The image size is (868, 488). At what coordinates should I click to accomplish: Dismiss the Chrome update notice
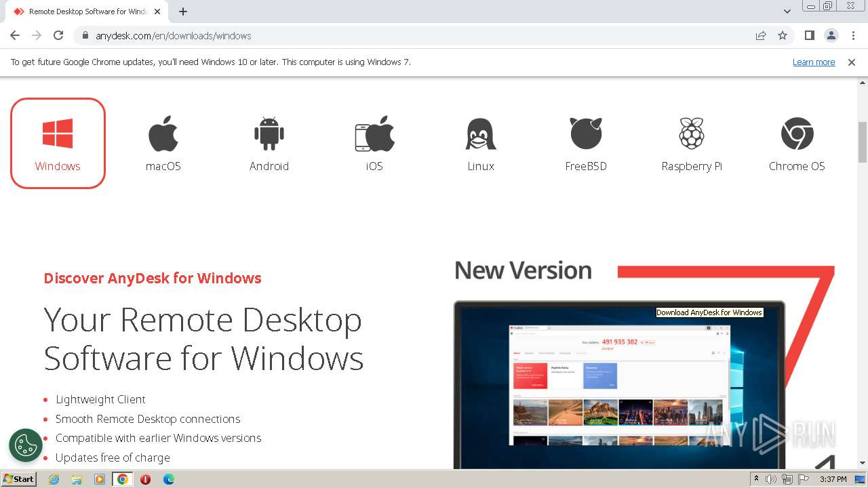pos(852,62)
